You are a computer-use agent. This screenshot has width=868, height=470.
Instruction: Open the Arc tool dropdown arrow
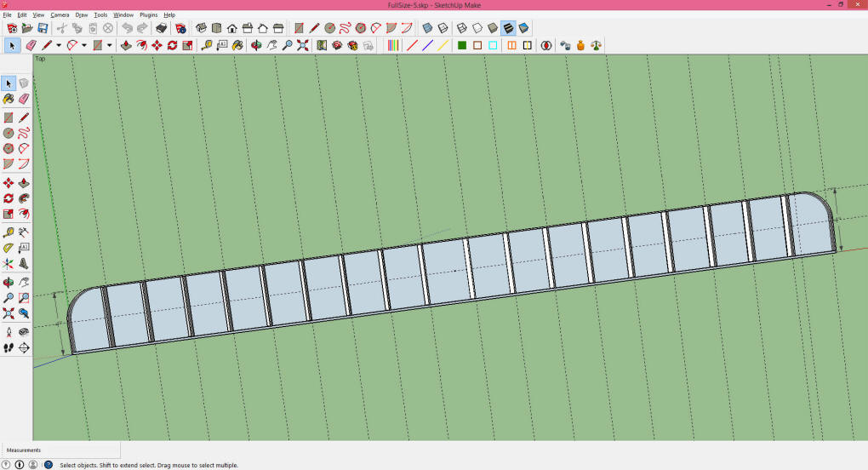click(x=83, y=45)
